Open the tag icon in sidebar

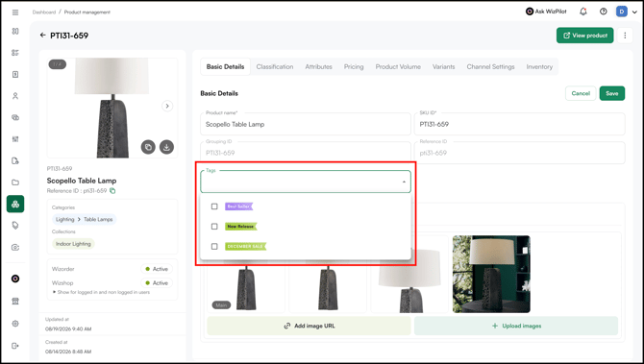[x=15, y=226]
